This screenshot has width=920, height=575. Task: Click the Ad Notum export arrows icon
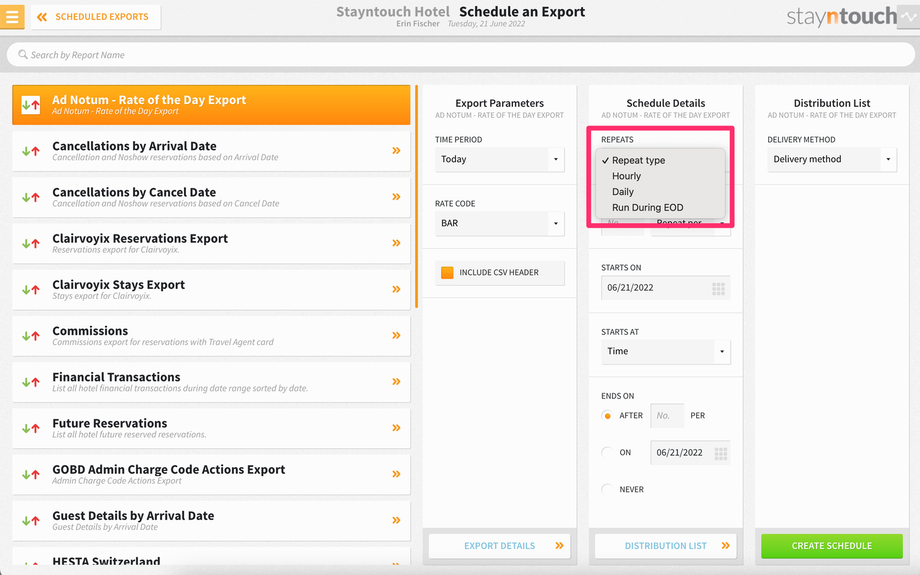click(31, 105)
